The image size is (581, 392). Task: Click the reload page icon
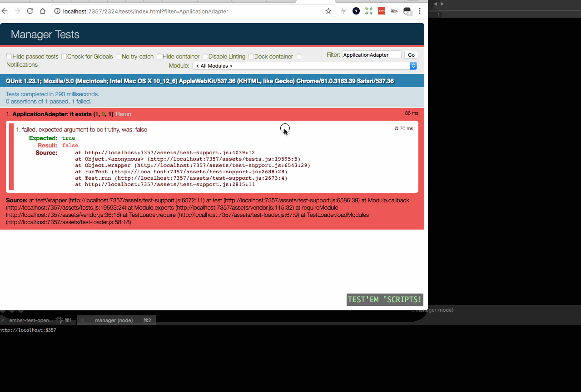point(30,11)
